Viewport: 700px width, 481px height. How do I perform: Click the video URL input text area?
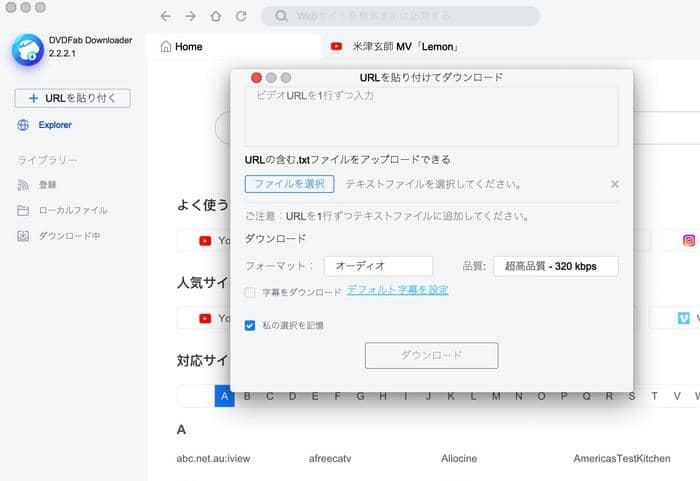(x=431, y=116)
